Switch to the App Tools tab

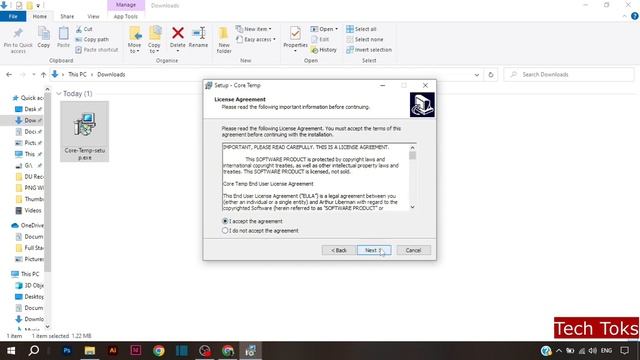point(126,16)
